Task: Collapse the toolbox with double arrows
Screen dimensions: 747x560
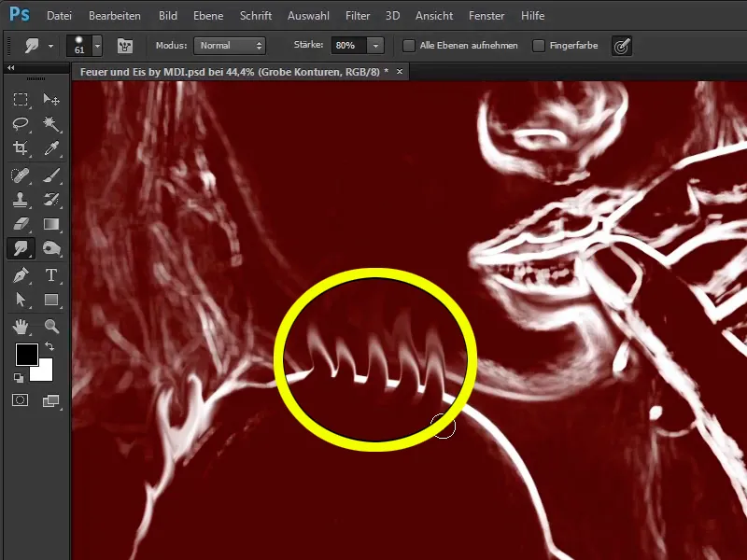Action: coord(10,68)
